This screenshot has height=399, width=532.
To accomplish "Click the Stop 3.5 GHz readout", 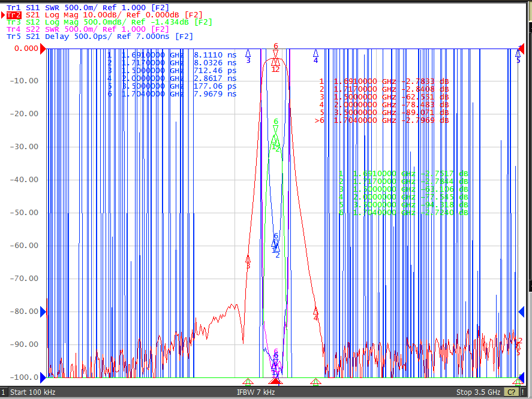I will coord(478,392).
